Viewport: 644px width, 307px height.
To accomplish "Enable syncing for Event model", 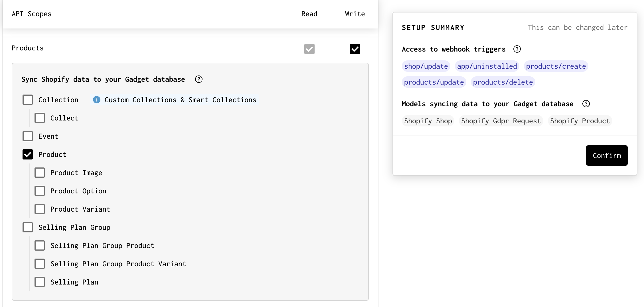I will click(28, 136).
